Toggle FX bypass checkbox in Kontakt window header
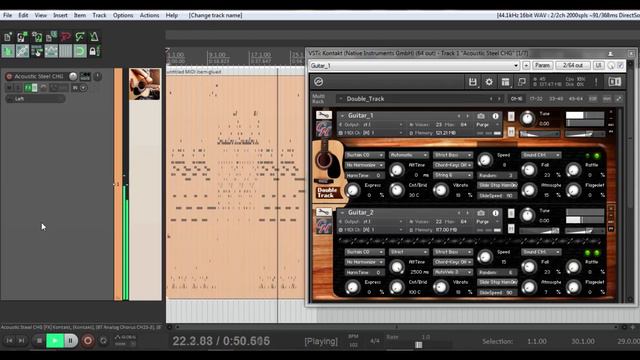Screen dimensions: 640x360 click(620, 66)
